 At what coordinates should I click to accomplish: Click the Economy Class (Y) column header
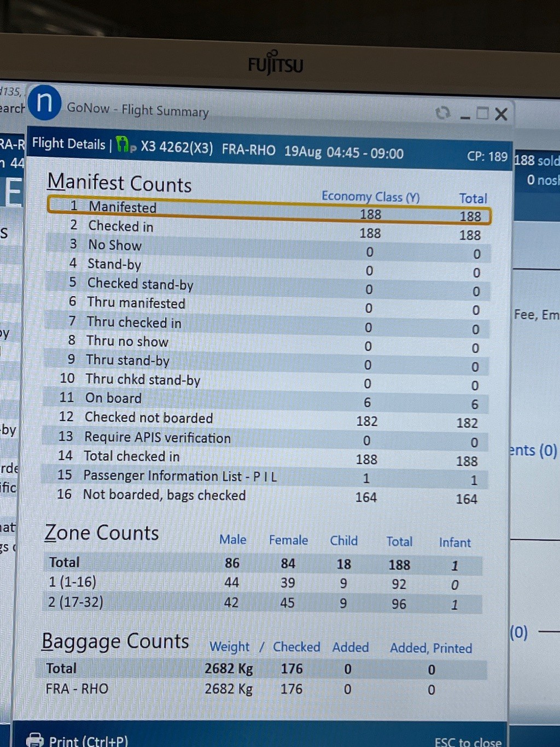click(x=370, y=196)
